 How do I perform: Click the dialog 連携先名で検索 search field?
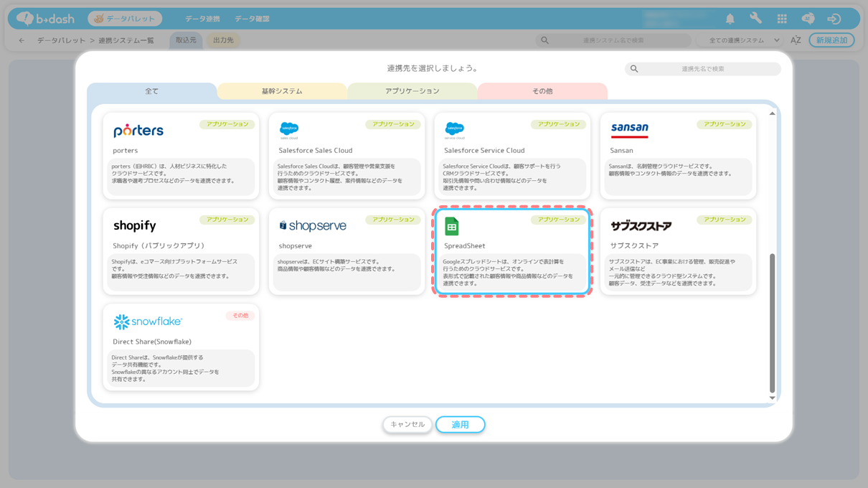pos(702,69)
